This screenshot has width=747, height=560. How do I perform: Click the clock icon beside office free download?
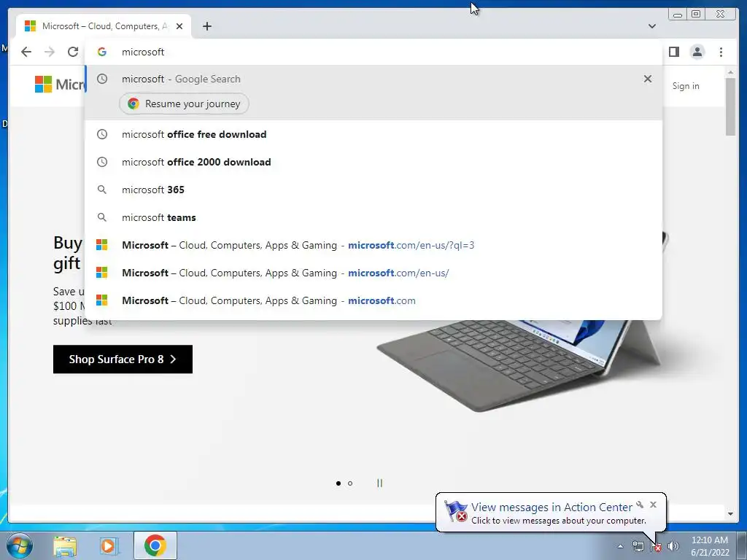(x=102, y=134)
